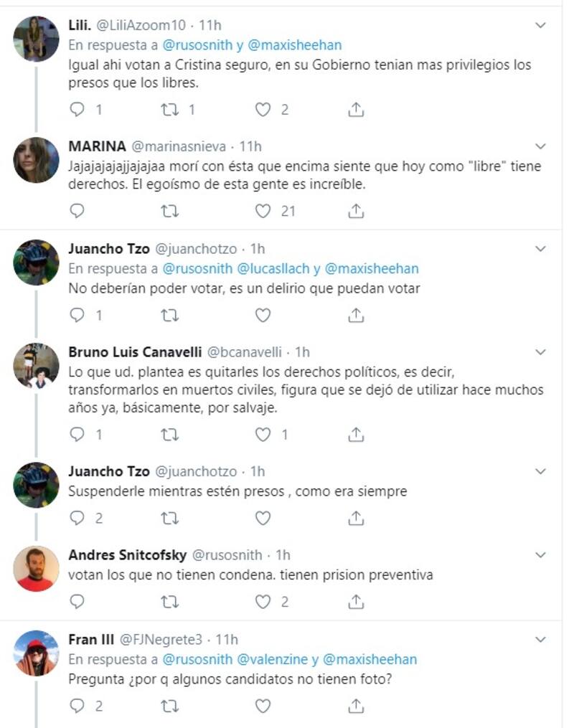The width and height of the screenshot is (574, 728).
Task: Reply to Bruno Luis Canavelli's tweet
Action: coord(78,434)
